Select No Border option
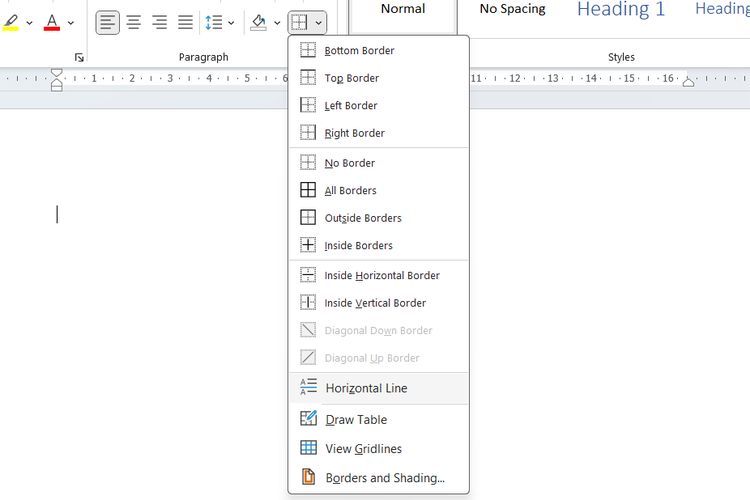The width and height of the screenshot is (750, 500). pos(378,163)
